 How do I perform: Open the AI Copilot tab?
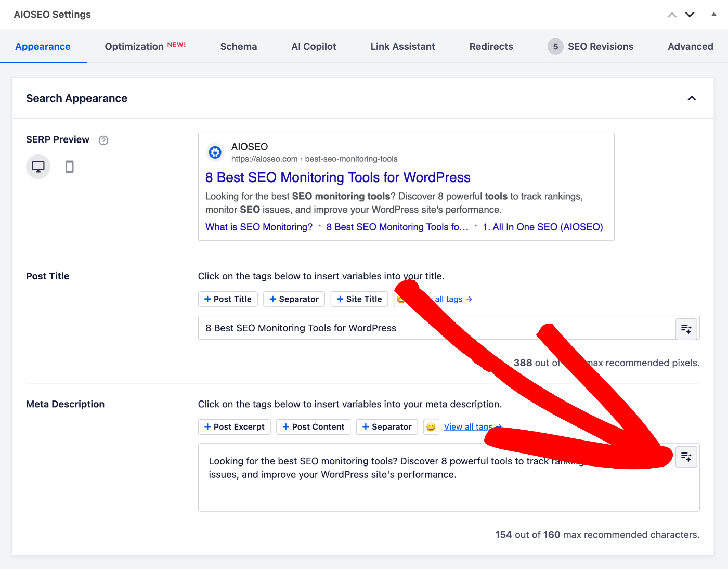coord(314,47)
